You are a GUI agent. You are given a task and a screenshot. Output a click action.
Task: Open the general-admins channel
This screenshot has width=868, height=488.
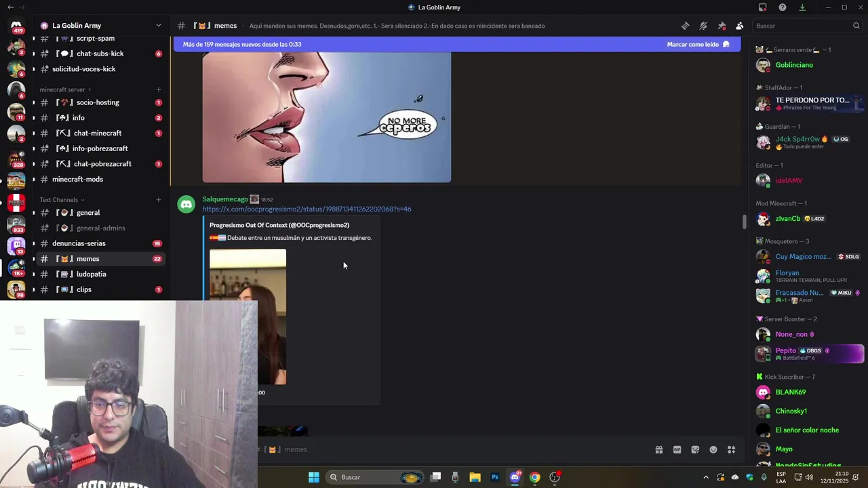(100, 228)
